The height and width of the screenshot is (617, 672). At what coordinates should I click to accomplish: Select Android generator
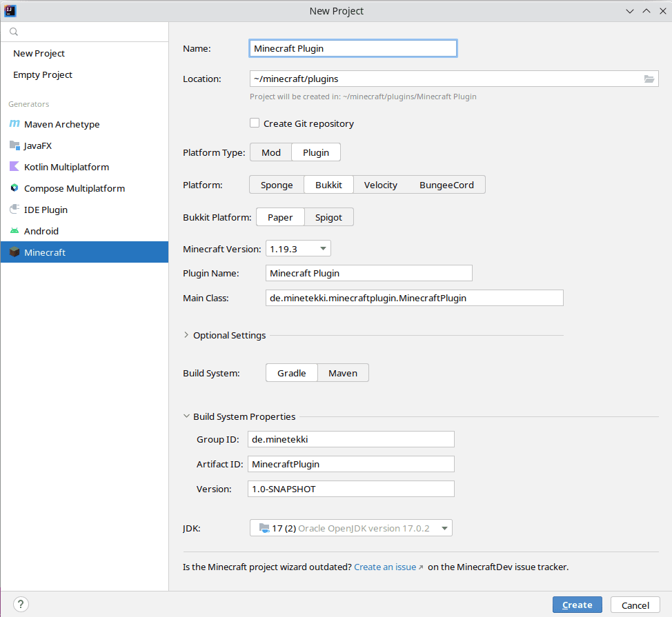[x=84, y=231]
